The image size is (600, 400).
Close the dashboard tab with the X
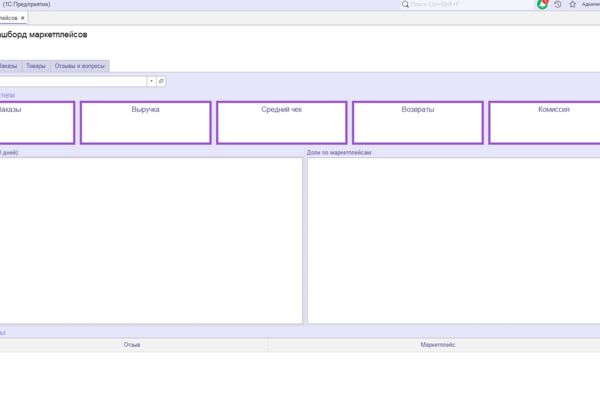23,18
